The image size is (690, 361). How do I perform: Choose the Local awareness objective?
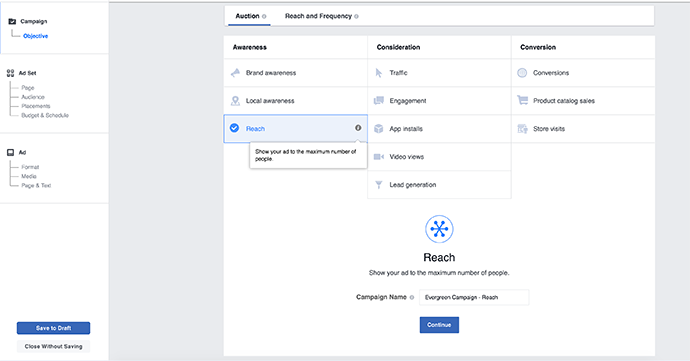295,101
